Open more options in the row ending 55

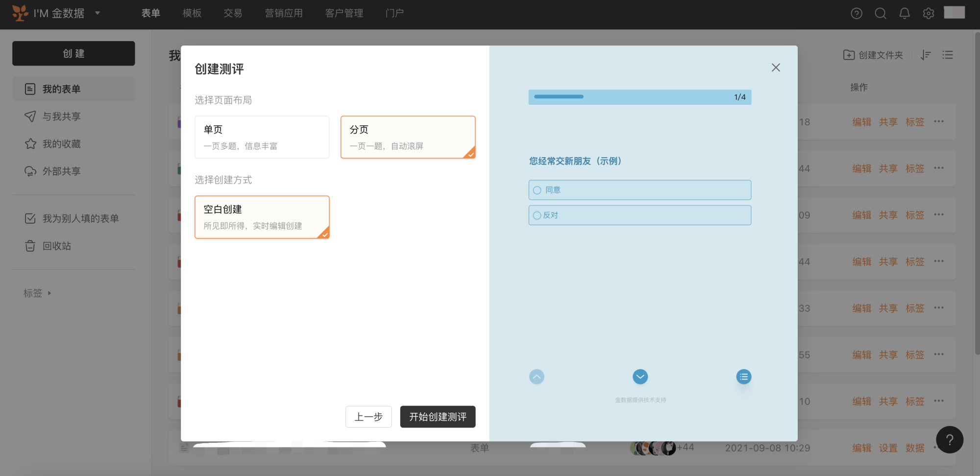939,354
